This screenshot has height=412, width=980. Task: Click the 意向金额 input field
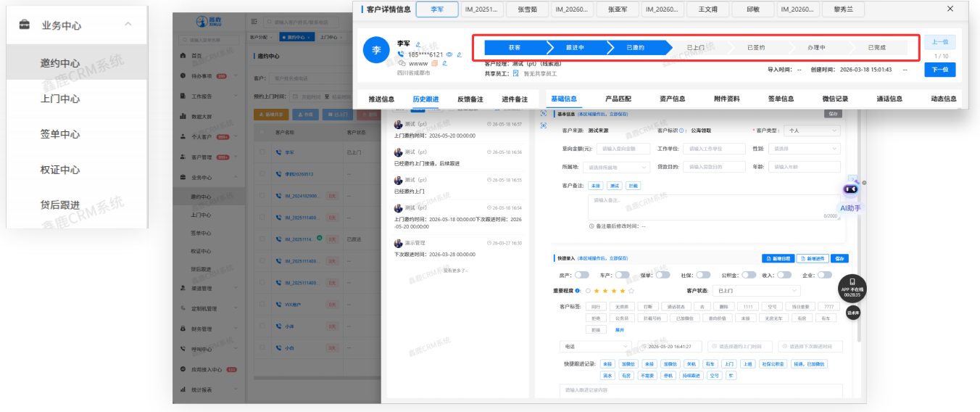click(623, 149)
